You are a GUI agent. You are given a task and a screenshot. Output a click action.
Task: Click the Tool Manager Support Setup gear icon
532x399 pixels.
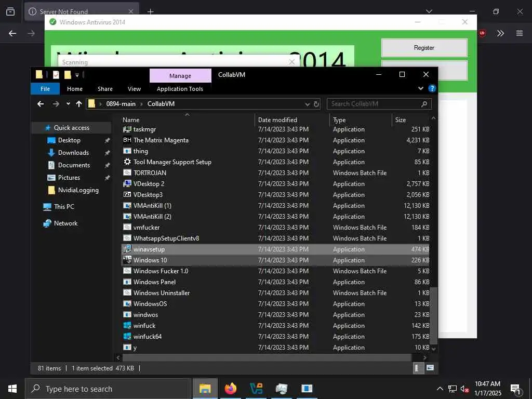tap(127, 162)
